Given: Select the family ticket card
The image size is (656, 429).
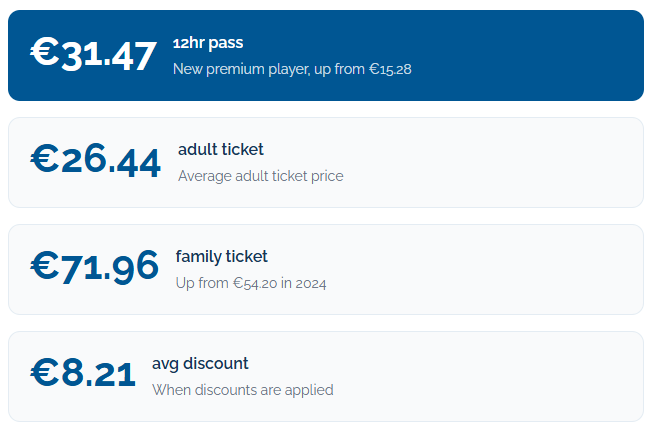Looking at the screenshot, I should click(x=325, y=270).
